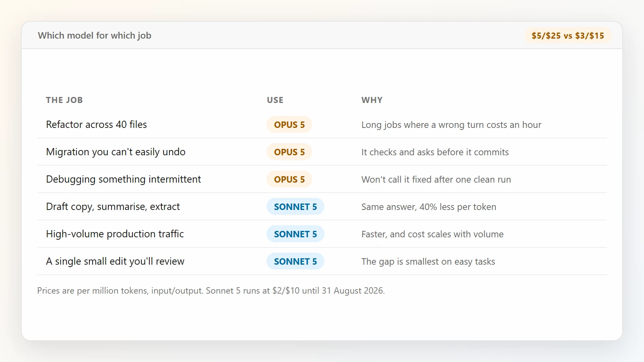The width and height of the screenshot is (644, 362).
Task: Click 'It checks and asks before it commits'
Action: coord(435,152)
